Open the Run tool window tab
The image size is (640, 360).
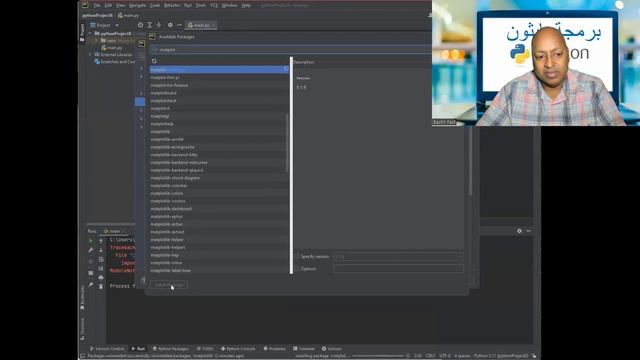(x=138, y=349)
